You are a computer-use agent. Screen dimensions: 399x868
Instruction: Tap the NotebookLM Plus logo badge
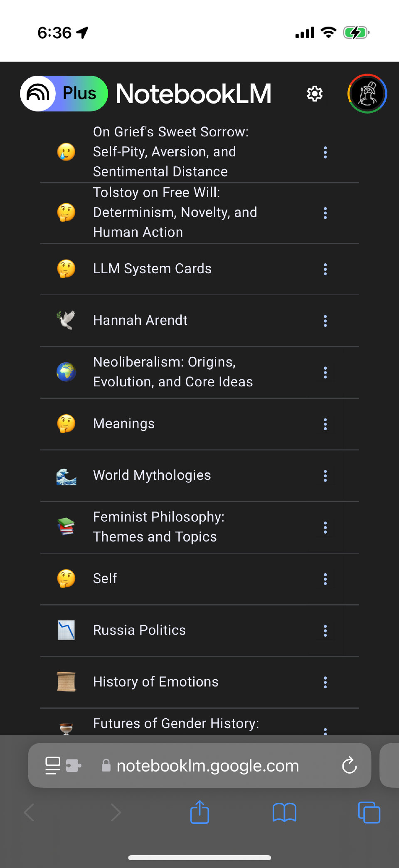(64, 94)
